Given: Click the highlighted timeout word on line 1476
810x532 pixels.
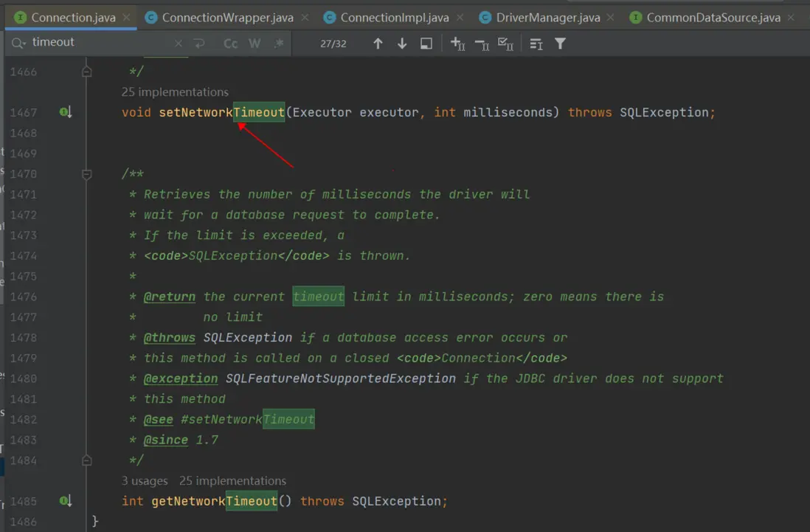Looking at the screenshot, I should tap(318, 297).
